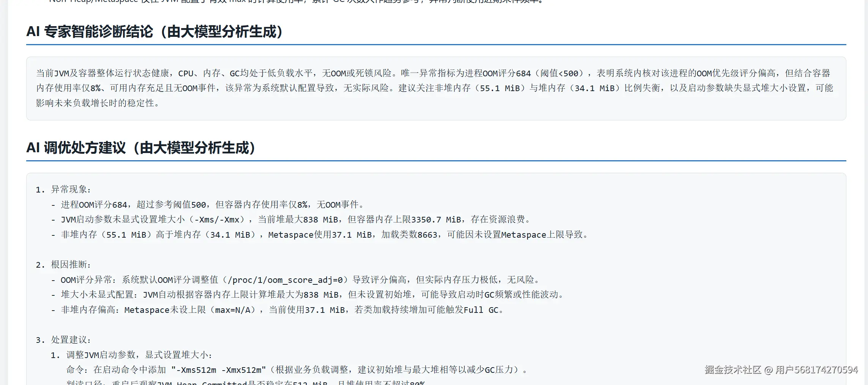
Task: Click the value "3350.7 MiB" for container memory limit
Action: [437, 219]
